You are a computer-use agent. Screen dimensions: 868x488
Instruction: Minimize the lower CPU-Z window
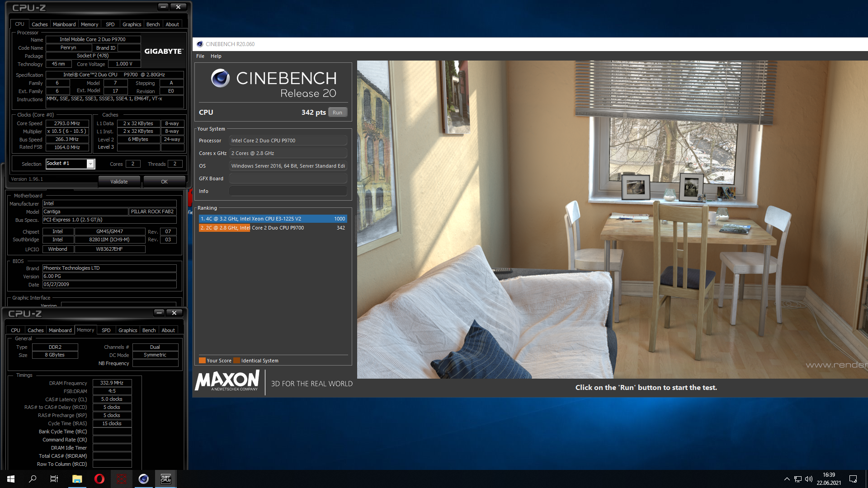(x=159, y=313)
